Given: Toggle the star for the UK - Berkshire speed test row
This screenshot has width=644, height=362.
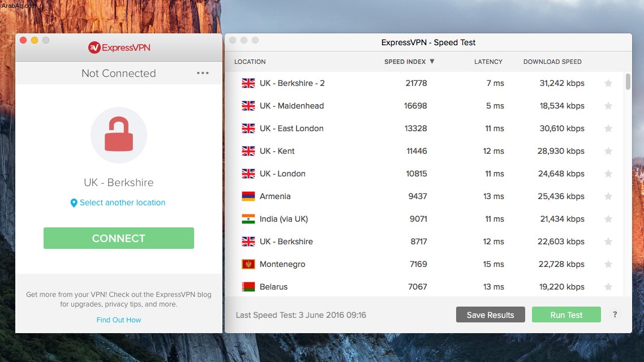Looking at the screenshot, I should (608, 242).
